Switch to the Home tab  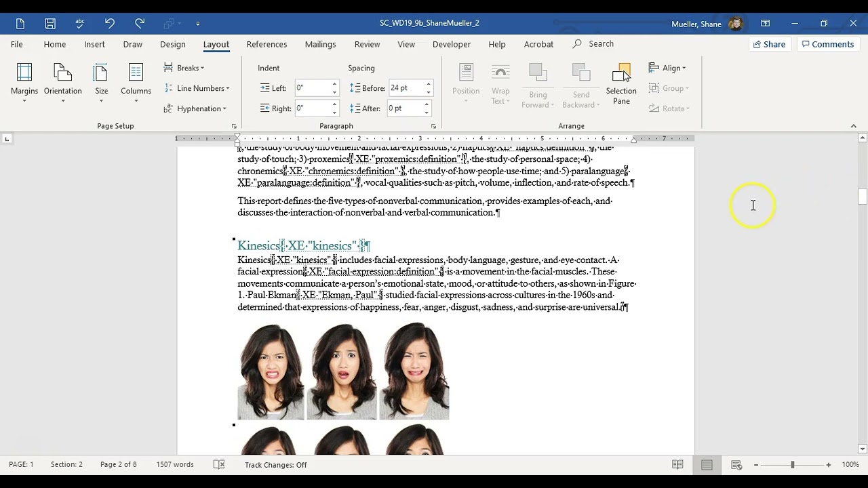[x=55, y=44]
